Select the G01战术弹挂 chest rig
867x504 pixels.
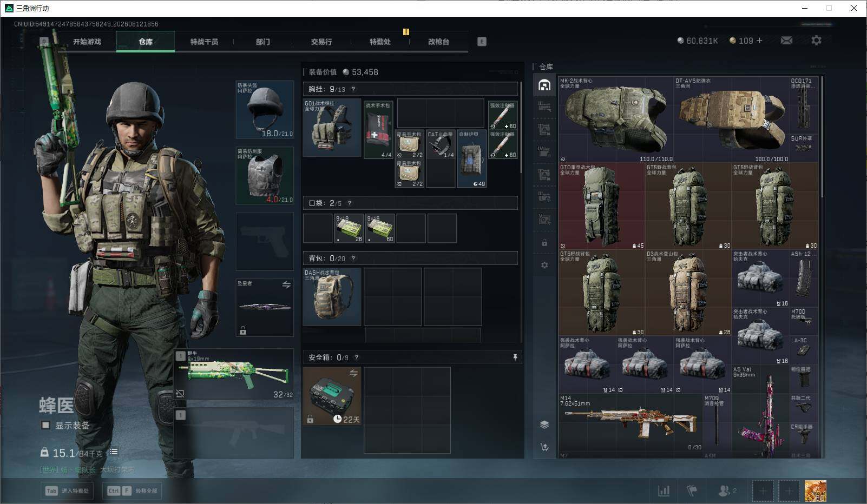332,128
